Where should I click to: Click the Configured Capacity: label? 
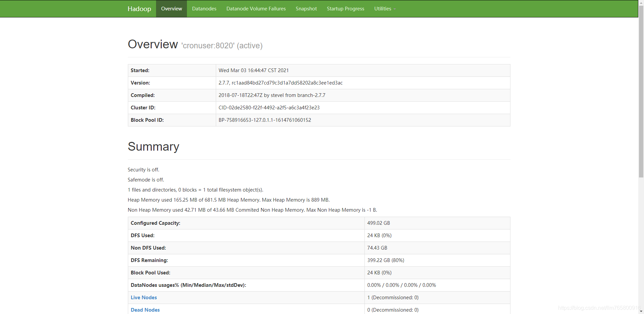click(155, 223)
